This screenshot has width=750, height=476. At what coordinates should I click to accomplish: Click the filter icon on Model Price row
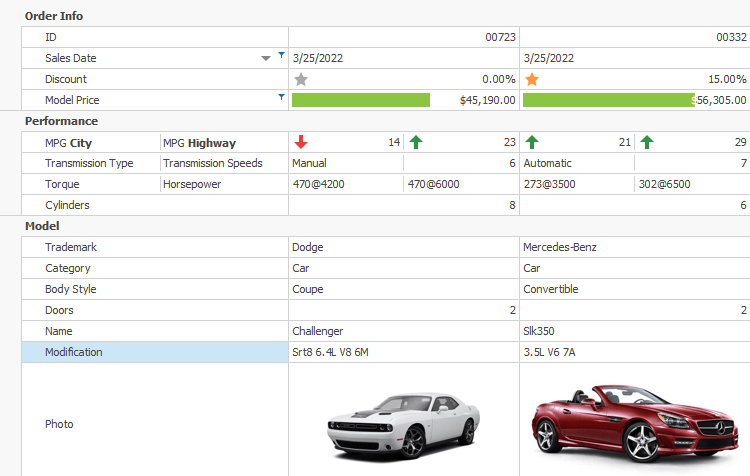pos(281,96)
